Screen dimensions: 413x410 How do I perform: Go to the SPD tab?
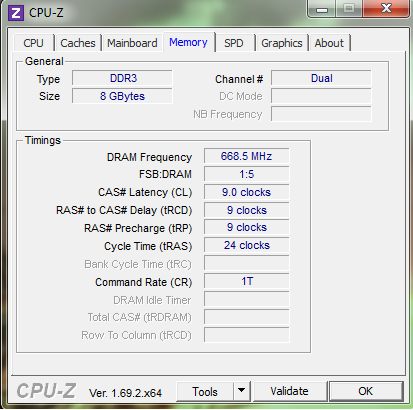click(234, 43)
